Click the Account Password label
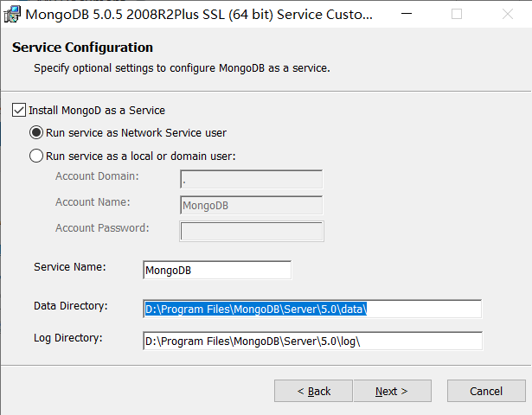The image size is (532, 415). (102, 228)
